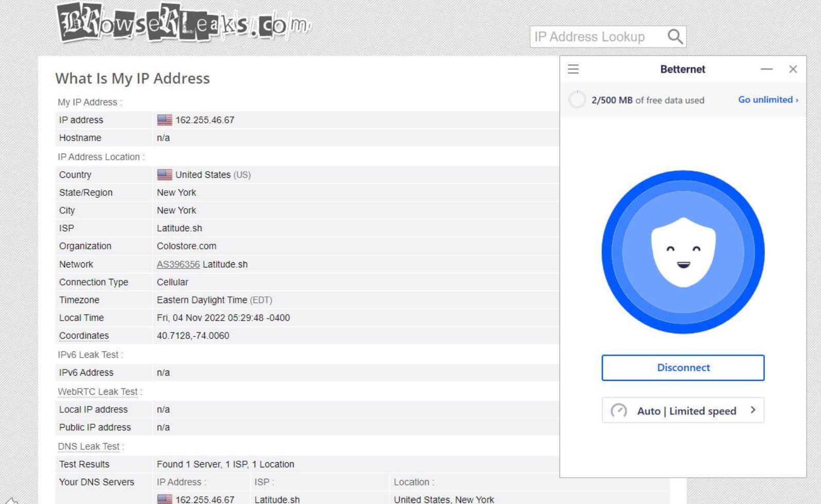Click the data usage circular indicator
The height and width of the screenshot is (504, 821).
tap(577, 99)
